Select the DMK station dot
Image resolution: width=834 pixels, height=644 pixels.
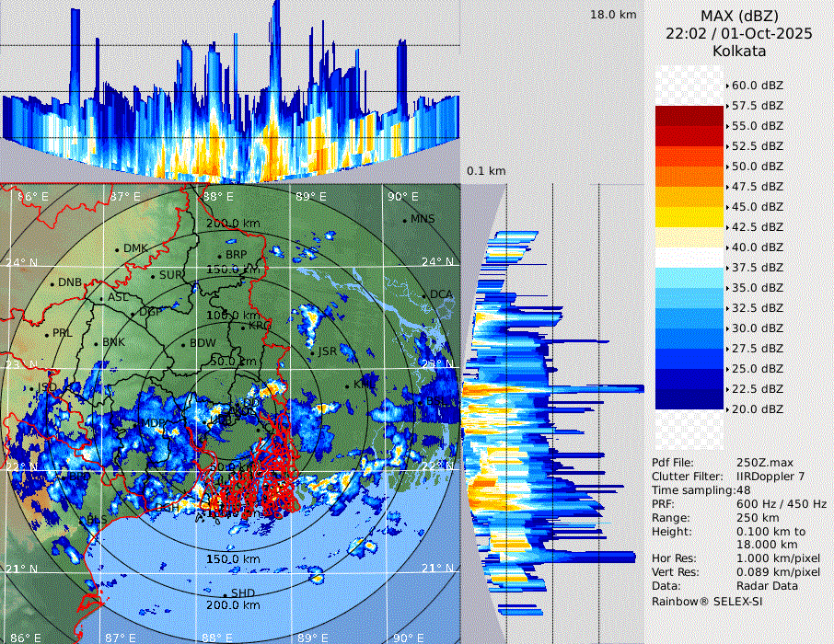coord(118,249)
